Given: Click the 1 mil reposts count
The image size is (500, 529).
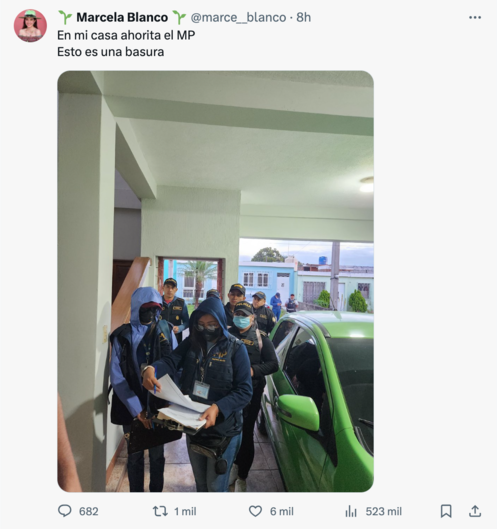Looking at the screenshot, I should (185, 511).
